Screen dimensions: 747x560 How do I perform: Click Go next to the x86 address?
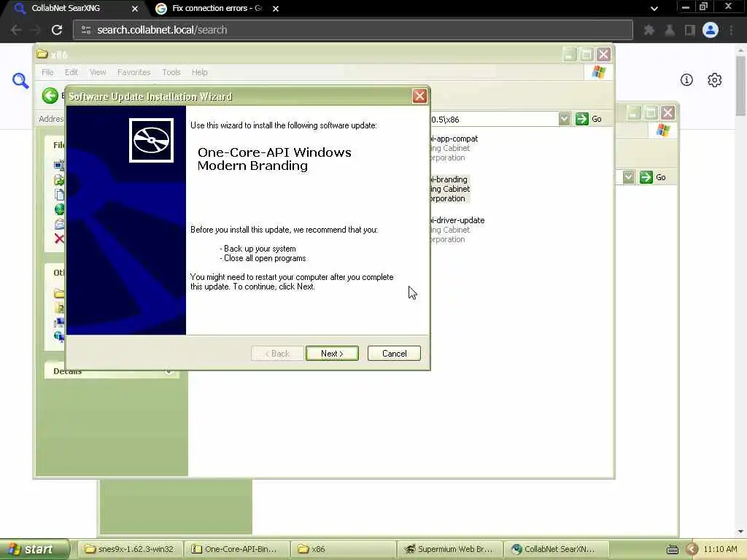click(x=589, y=119)
